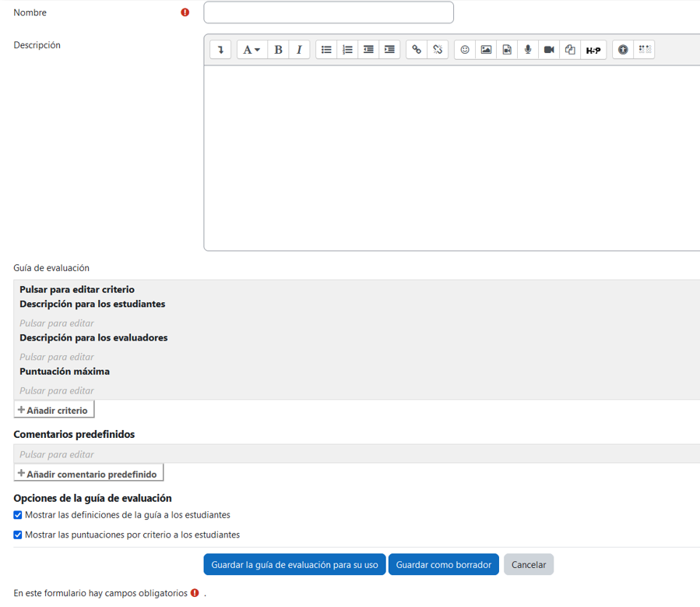Click the Record audio microphone icon

(528, 49)
